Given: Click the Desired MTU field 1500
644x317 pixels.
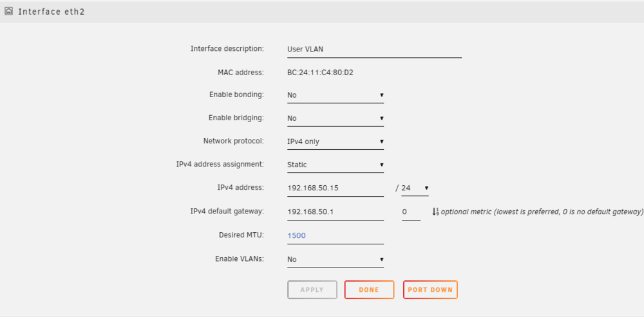Looking at the screenshot, I should 336,236.
